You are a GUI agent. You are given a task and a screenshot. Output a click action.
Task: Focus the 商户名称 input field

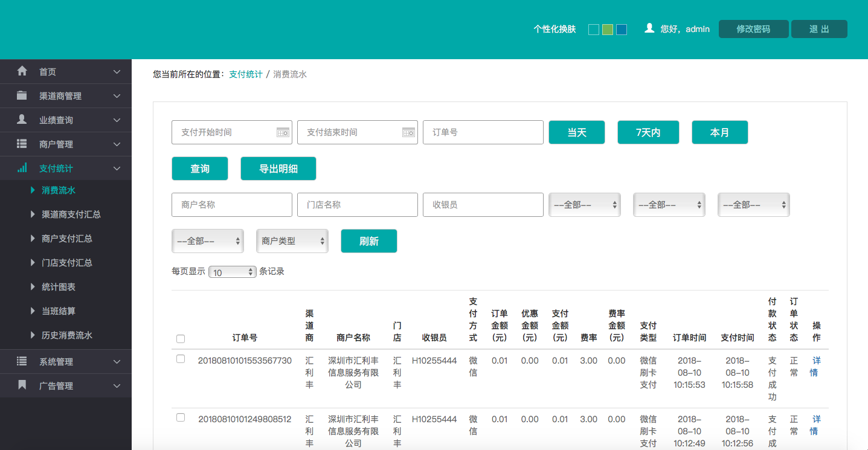point(232,205)
